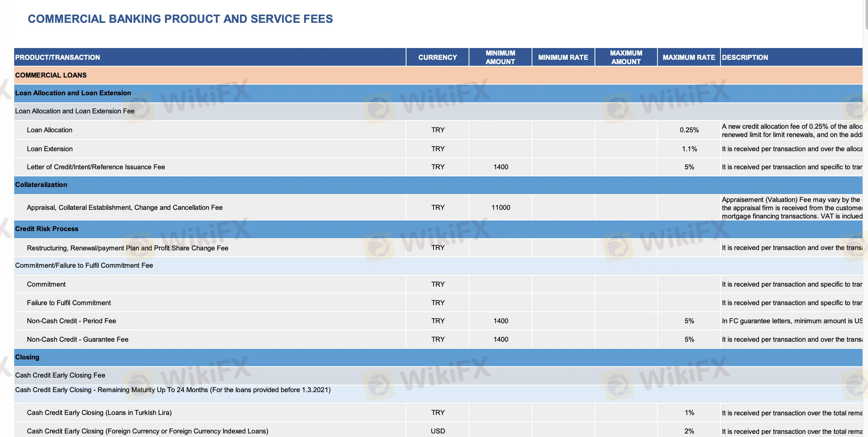Click the COMMERCIAL BANKING PRODUCT title

tap(180, 19)
